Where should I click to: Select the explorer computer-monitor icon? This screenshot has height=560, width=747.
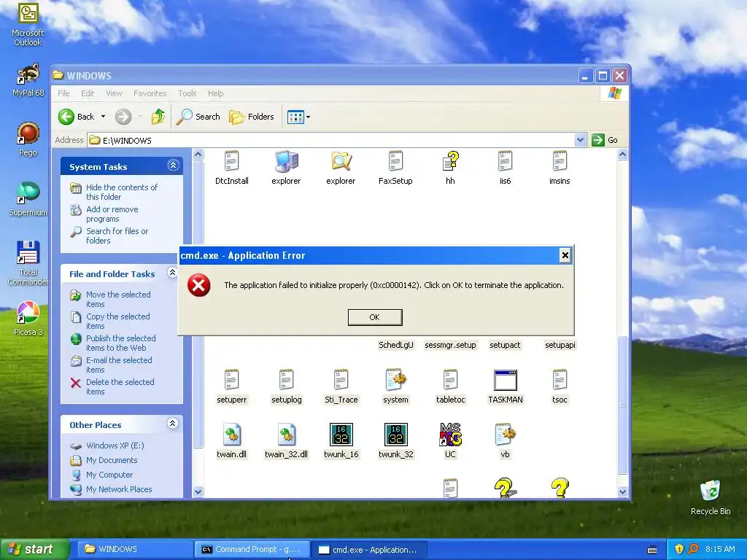click(x=286, y=161)
